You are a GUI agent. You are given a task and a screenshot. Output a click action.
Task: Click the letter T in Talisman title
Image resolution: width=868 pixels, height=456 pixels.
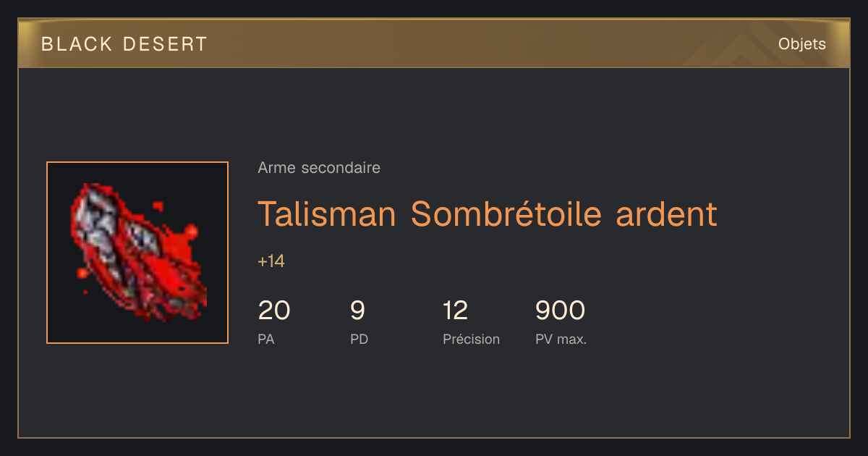tap(269, 214)
